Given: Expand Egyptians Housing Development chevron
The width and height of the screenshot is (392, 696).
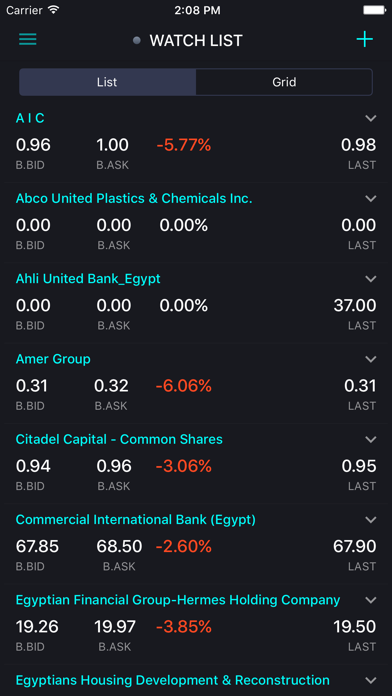Looking at the screenshot, I should (371, 680).
